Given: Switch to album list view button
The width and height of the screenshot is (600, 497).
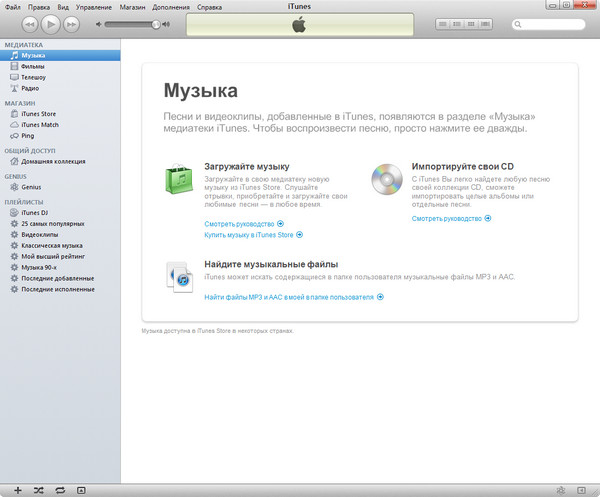Looking at the screenshot, I should tap(457, 24).
